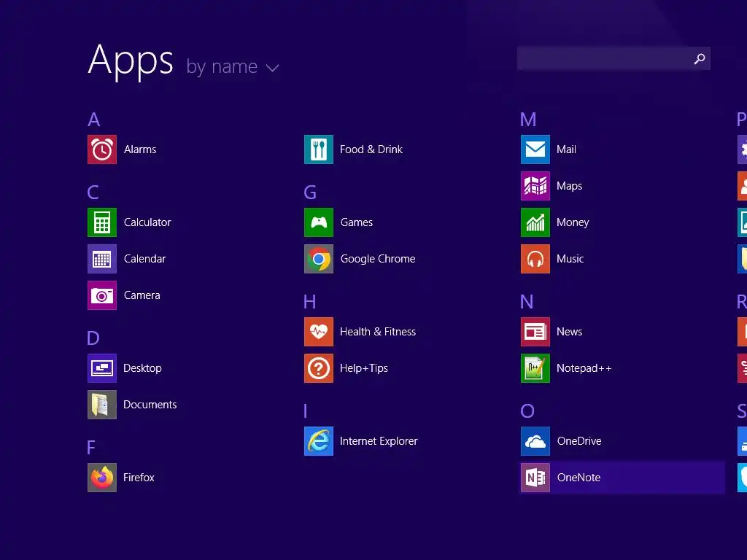747x560 pixels.
Task: Click the "News" text label
Action: coord(569,332)
